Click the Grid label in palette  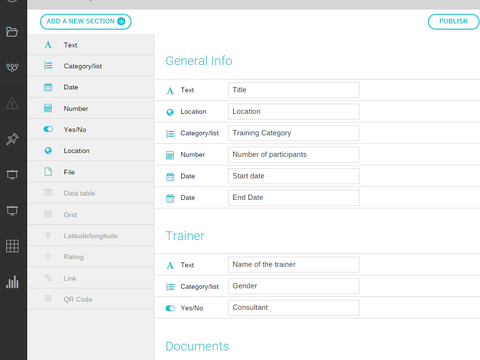click(70, 215)
